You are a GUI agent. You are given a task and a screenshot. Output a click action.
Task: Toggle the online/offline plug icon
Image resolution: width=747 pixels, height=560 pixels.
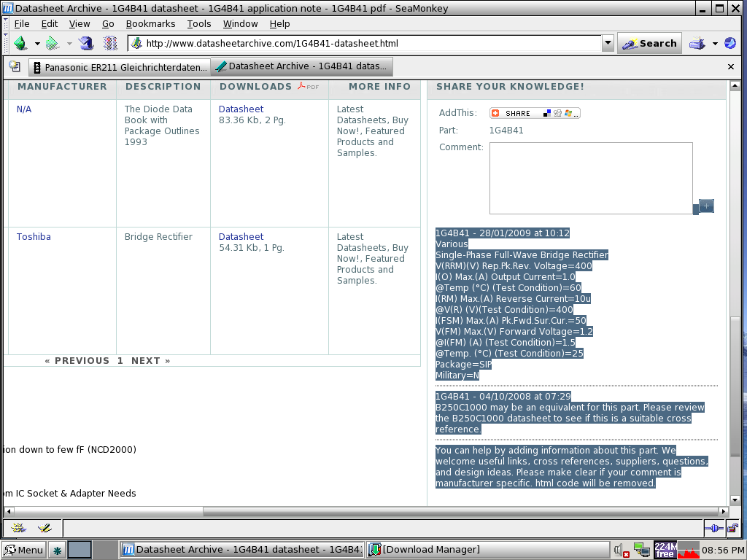tap(713, 528)
